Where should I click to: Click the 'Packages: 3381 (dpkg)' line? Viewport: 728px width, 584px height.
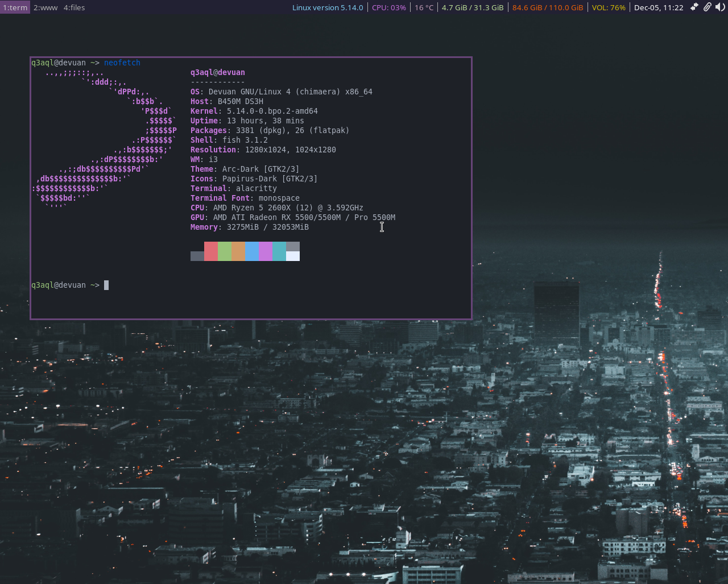[x=270, y=130]
